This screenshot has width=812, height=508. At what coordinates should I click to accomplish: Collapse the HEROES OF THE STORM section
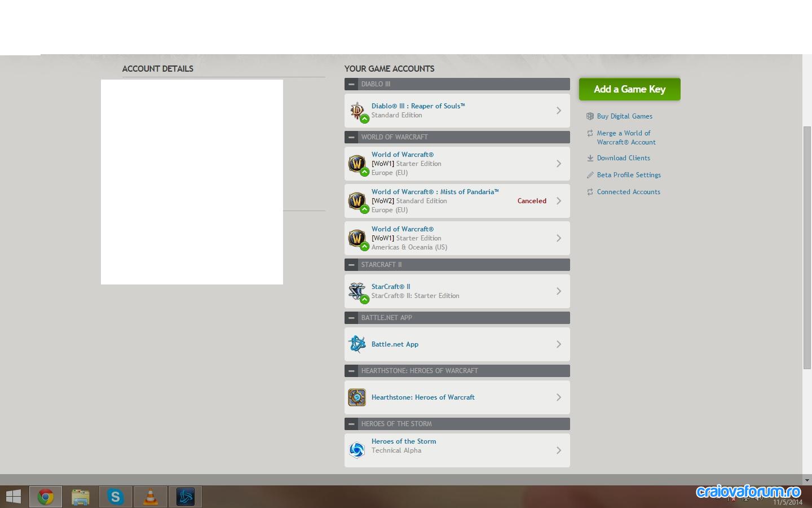click(351, 424)
